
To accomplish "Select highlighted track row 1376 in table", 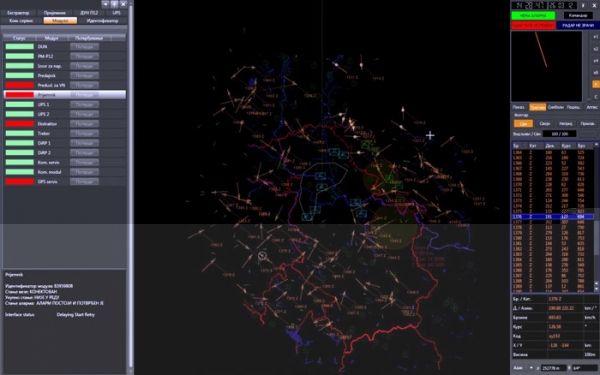I will [x=553, y=217].
